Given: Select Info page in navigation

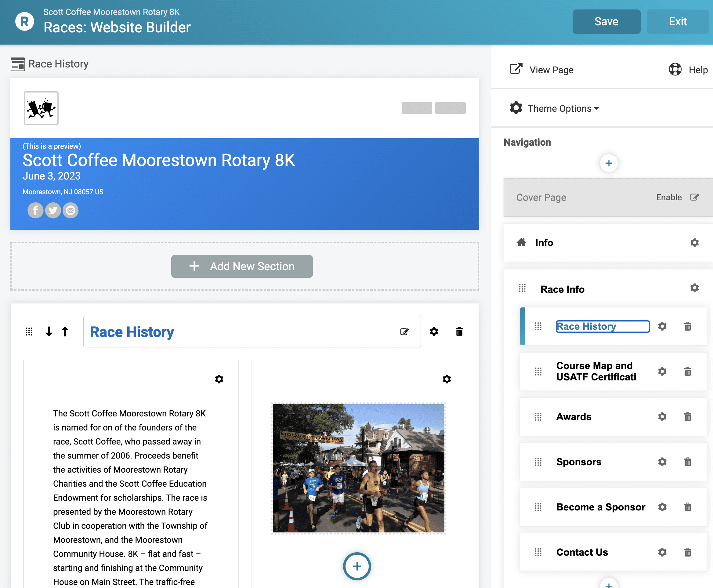Looking at the screenshot, I should coord(544,243).
